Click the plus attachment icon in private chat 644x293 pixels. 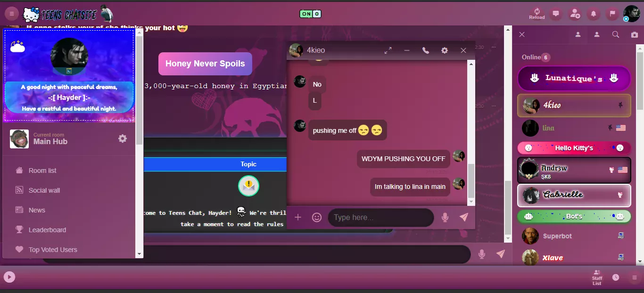(298, 217)
